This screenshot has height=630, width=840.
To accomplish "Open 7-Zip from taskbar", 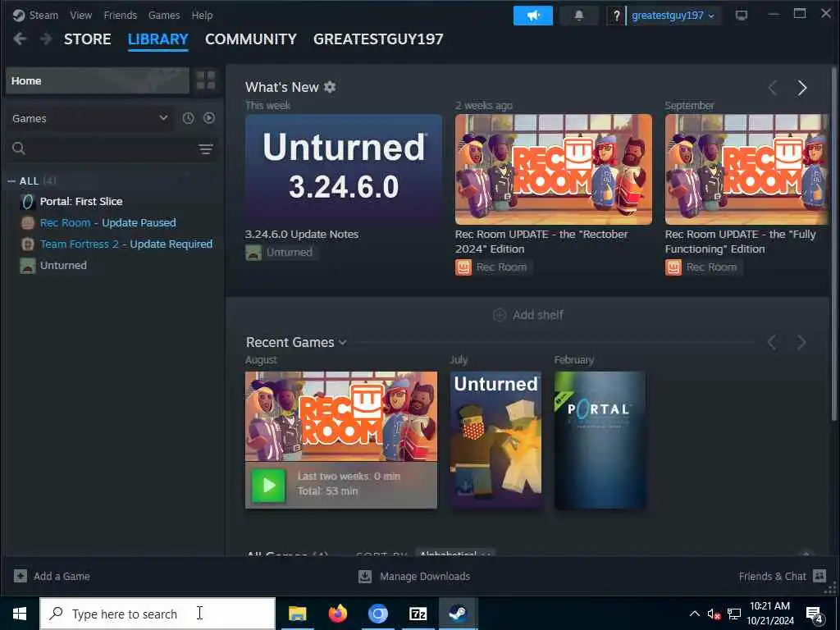I will point(418,614).
